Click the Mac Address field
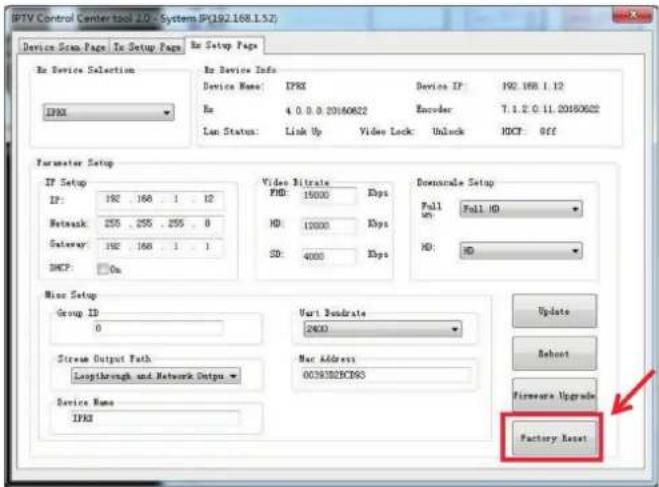 (386, 375)
